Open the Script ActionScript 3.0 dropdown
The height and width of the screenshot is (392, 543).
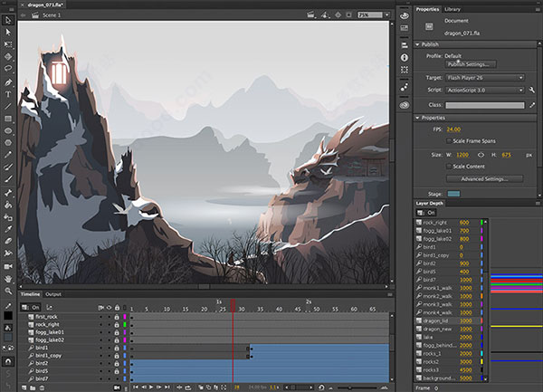point(483,91)
